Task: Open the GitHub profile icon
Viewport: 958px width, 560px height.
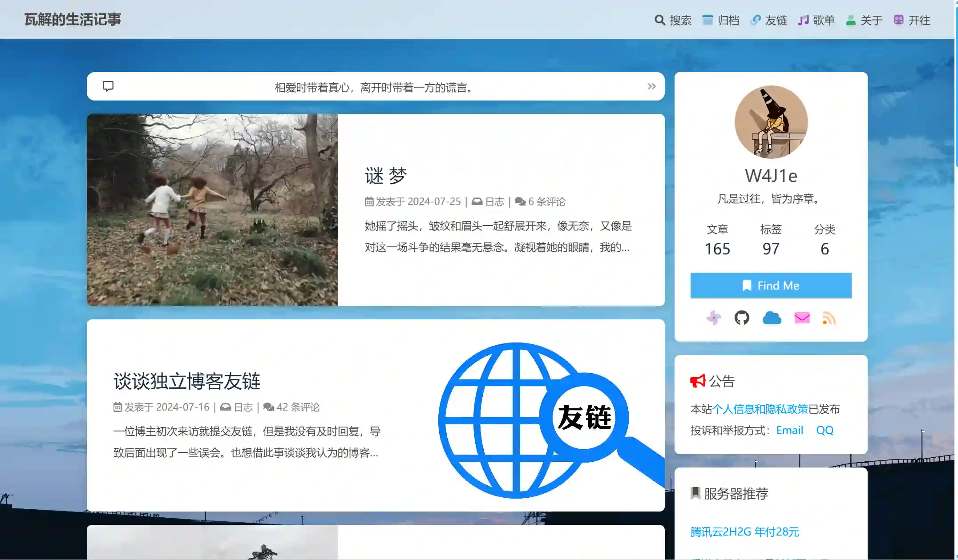Action: tap(742, 318)
